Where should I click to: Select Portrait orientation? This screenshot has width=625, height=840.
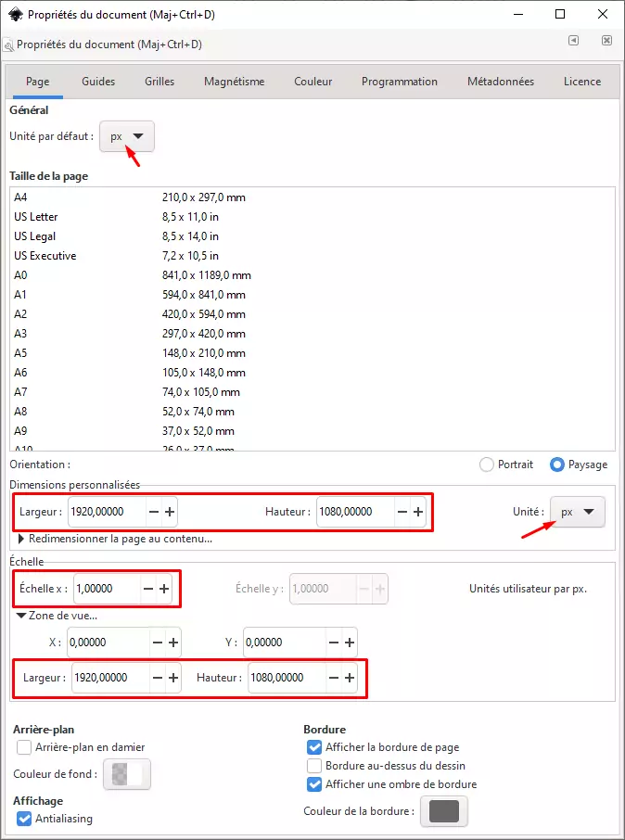click(486, 465)
